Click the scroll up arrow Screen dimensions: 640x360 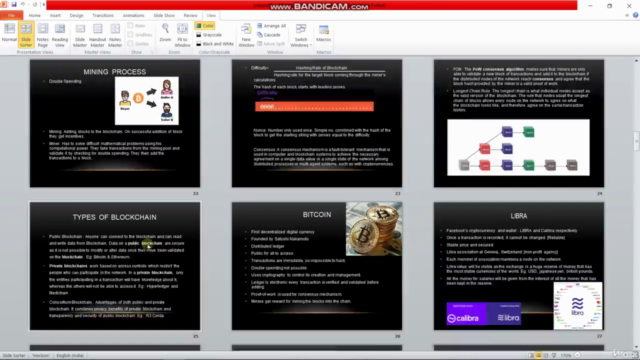click(636, 60)
